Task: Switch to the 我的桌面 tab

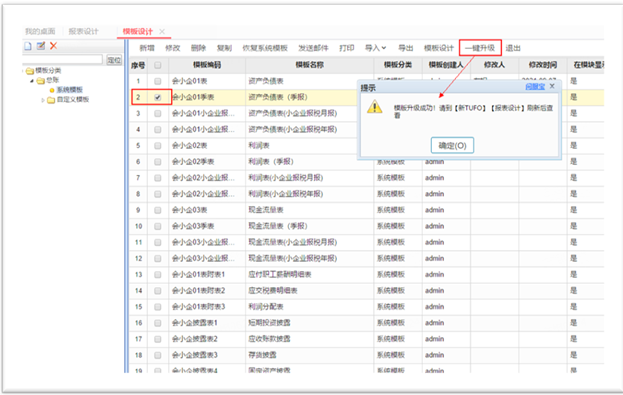Action: tap(40, 31)
